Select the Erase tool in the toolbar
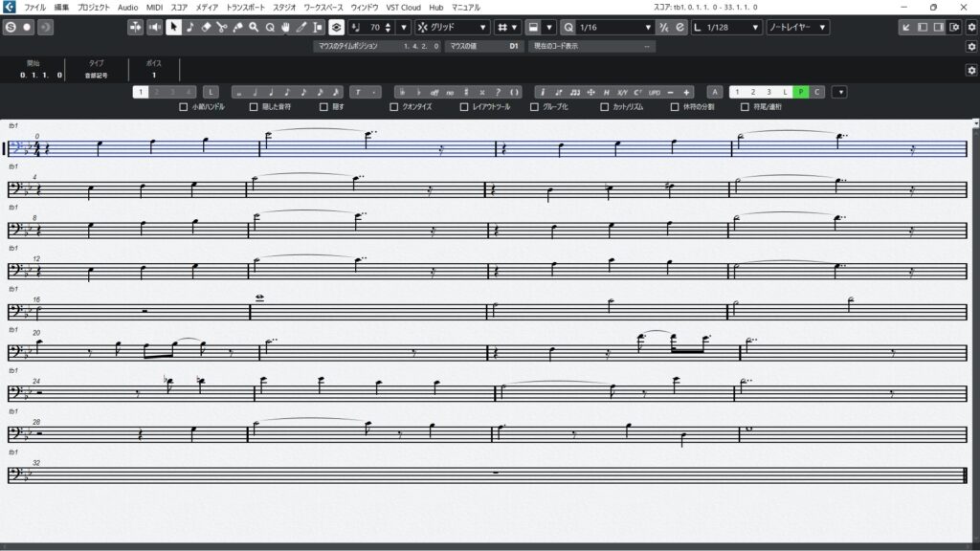Screen dimensions: 980x551 (x=206, y=27)
